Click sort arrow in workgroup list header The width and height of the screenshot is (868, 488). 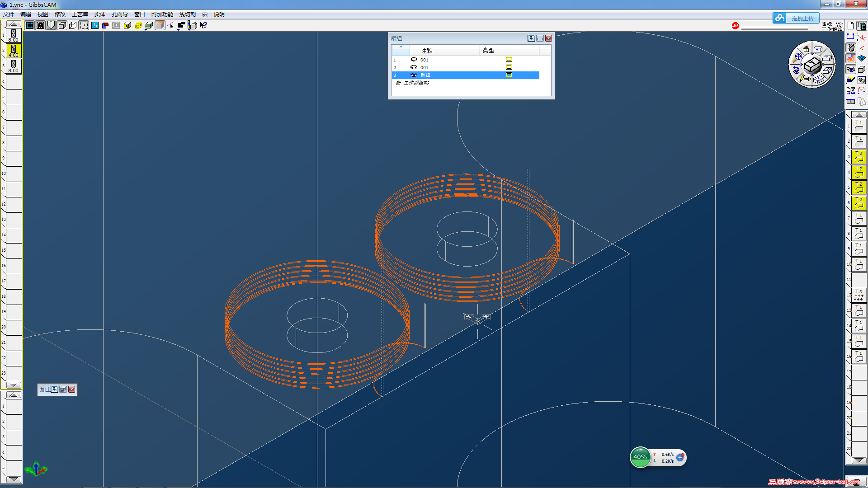(x=401, y=47)
